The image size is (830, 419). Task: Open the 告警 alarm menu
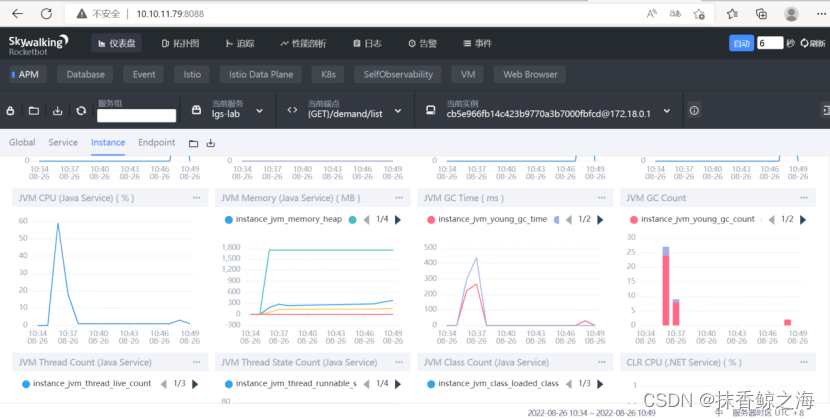click(422, 43)
